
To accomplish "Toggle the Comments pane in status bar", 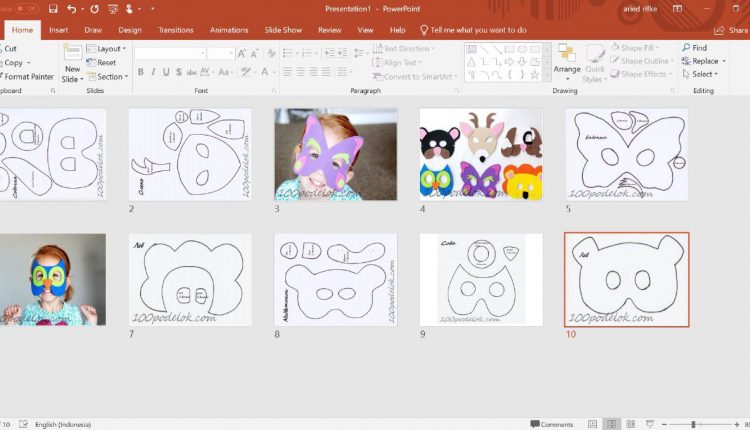I will click(551, 424).
